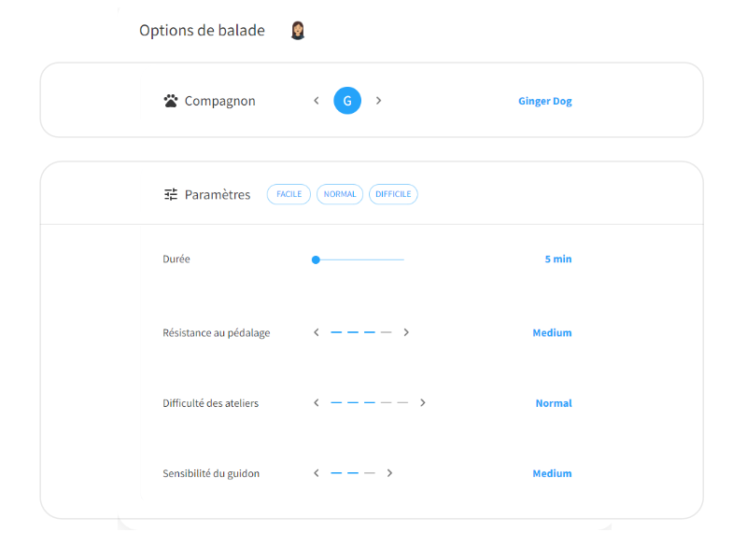Decrease Résistance au pédalage with left chevron

tap(317, 332)
